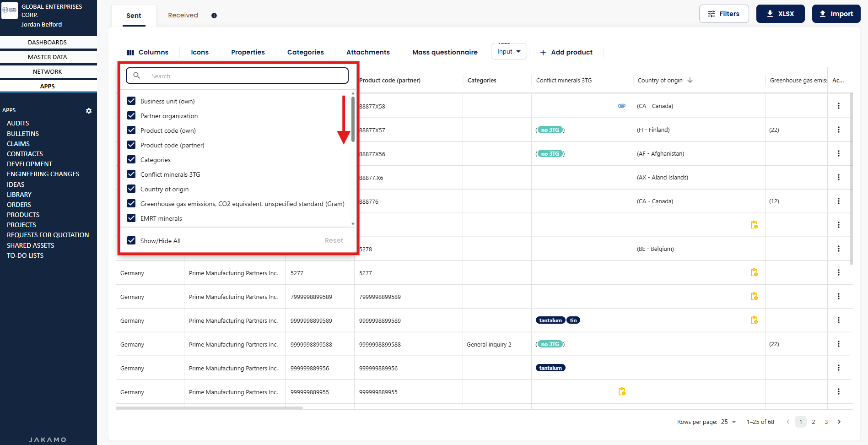Click the clipboard icon in row 5277
This screenshot has width=868, height=445.
click(x=754, y=273)
